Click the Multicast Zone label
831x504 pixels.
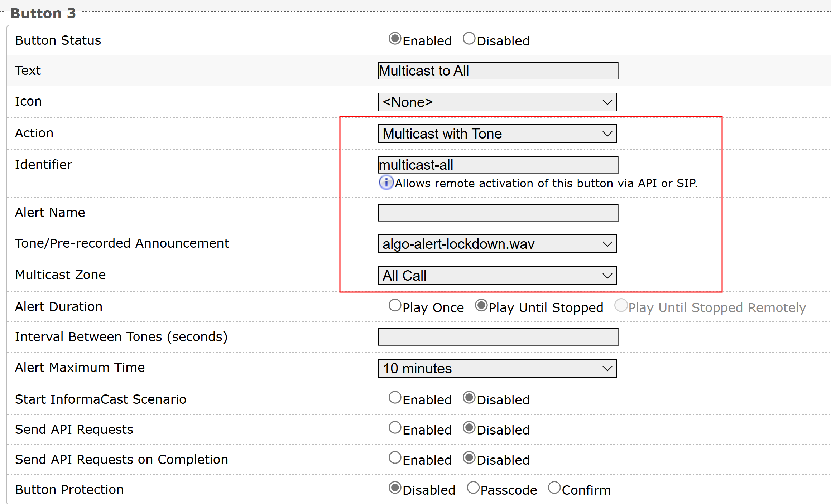[x=60, y=275]
